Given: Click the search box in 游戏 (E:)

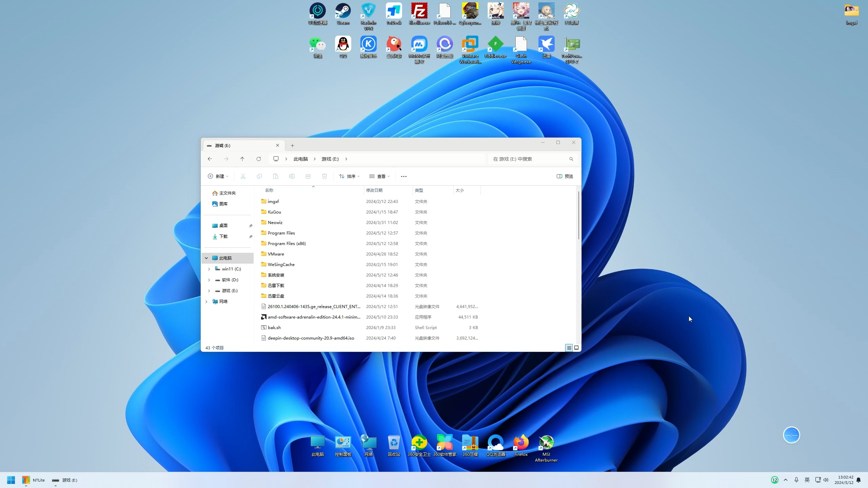Looking at the screenshot, I should (x=533, y=159).
